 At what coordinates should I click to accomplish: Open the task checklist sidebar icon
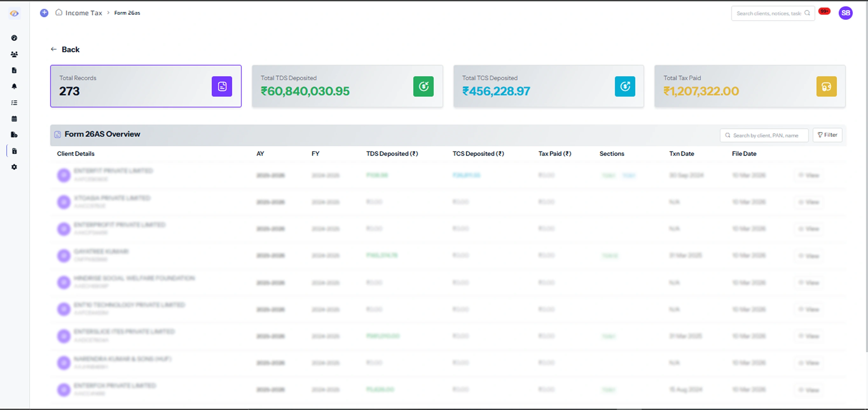14,102
